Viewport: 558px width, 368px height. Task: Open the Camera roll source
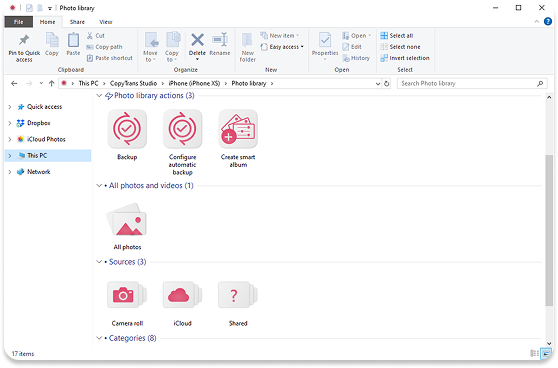[127, 295]
